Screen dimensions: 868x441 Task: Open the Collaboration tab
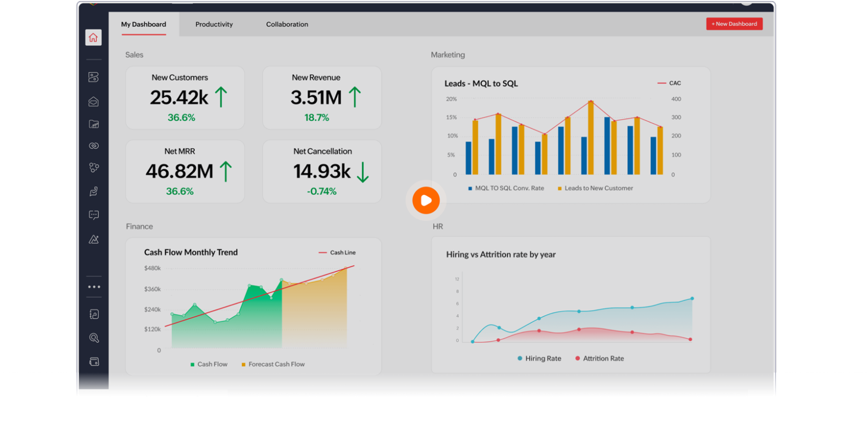coord(287,24)
